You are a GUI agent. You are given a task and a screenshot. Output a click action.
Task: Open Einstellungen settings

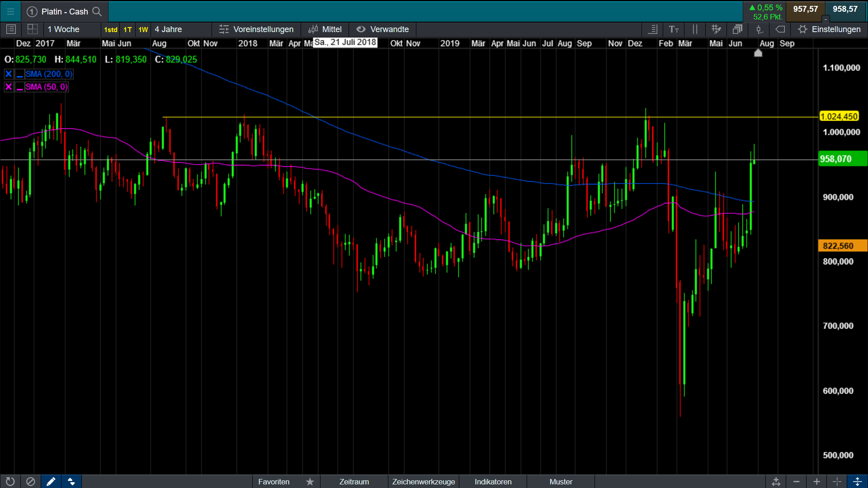[830, 29]
